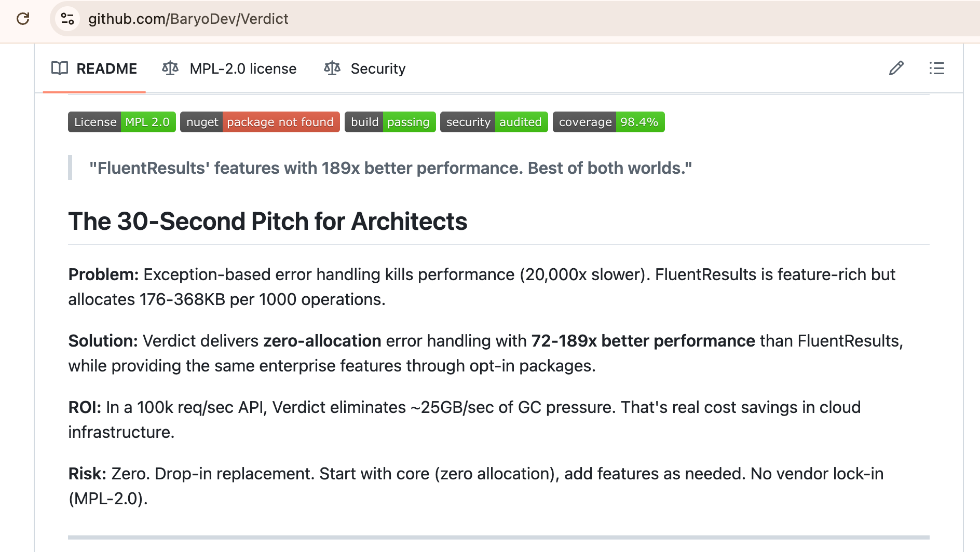Click the FluentResults 189x performance quote
This screenshot has height=552, width=980.
[391, 168]
